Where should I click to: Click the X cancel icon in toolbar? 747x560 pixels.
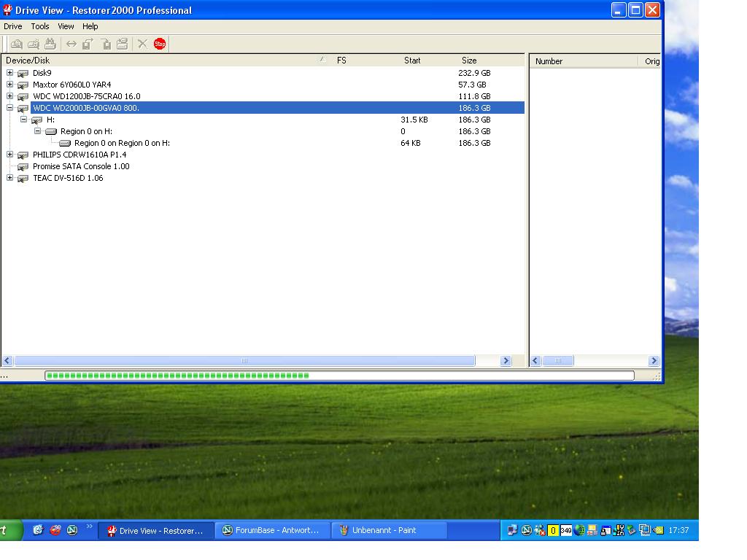[142, 44]
